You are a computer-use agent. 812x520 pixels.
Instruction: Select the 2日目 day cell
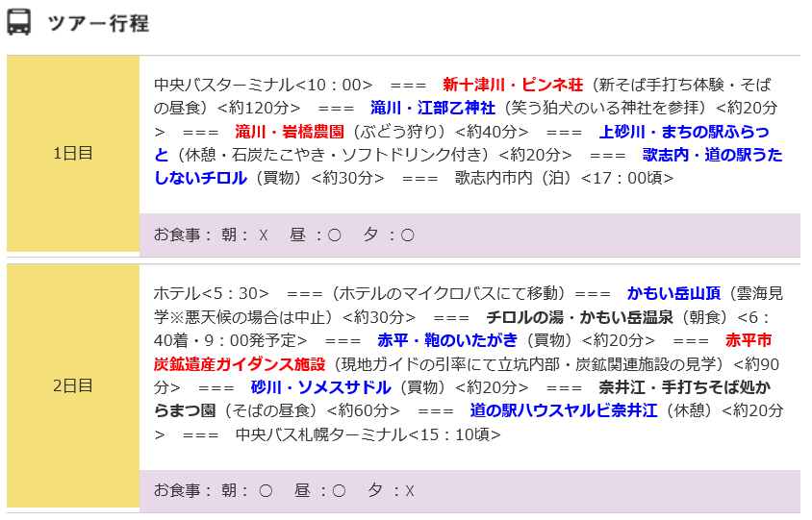point(73,385)
